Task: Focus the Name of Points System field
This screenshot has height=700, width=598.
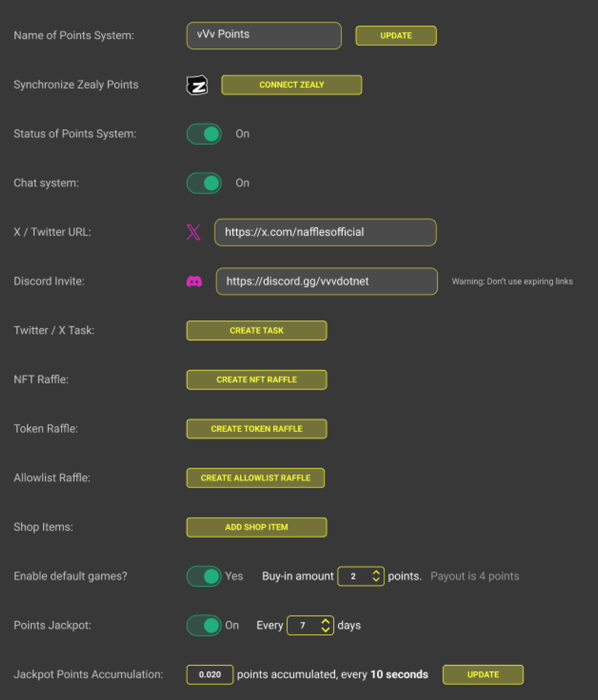Action: click(x=264, y=36)
